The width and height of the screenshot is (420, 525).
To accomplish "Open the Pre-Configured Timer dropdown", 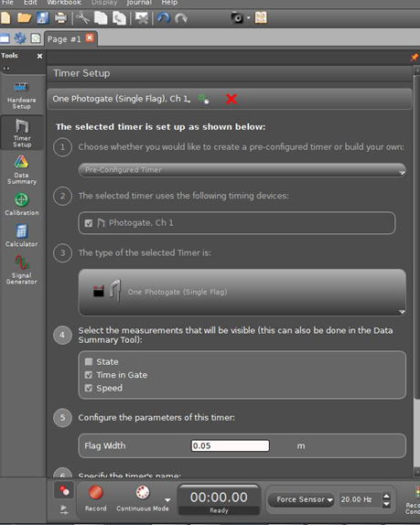I will click(242, 170).
